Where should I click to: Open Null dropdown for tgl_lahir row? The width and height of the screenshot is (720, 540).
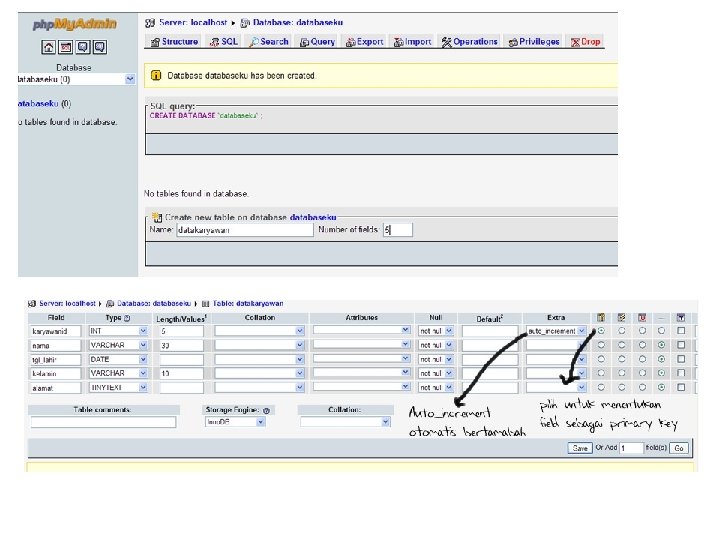click(436, 360)
